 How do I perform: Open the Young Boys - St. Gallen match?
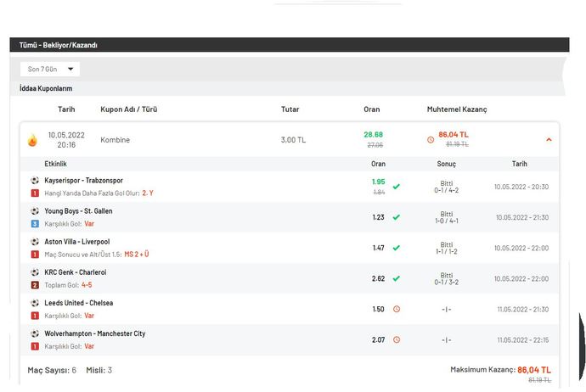pyautogui.click(x=78, y=211)
